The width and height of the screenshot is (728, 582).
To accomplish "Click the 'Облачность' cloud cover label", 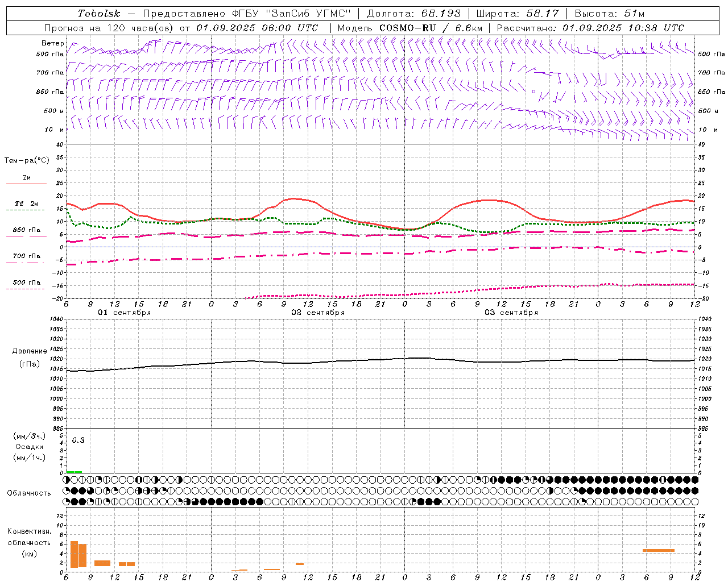I will pos(29,493).
